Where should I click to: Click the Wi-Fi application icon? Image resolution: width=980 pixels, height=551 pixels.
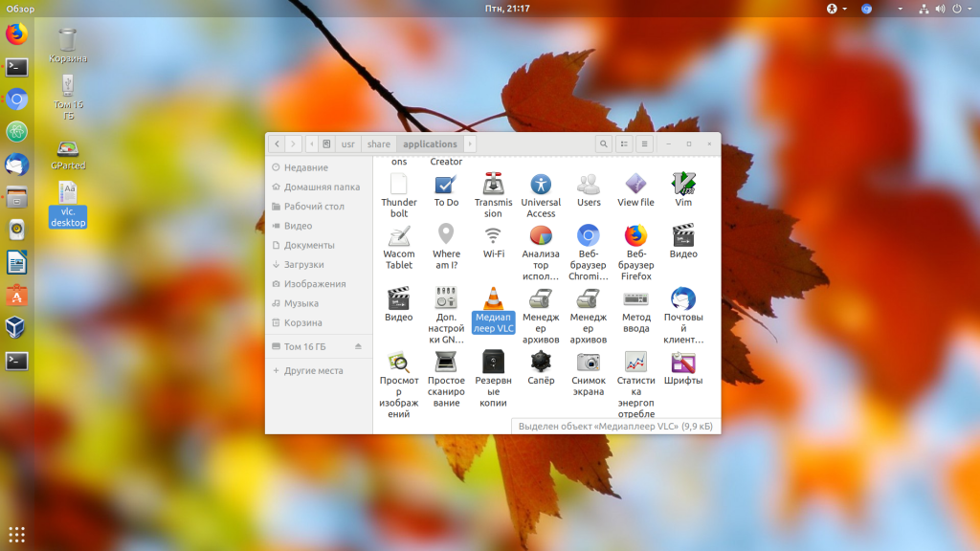click(493, 235)
